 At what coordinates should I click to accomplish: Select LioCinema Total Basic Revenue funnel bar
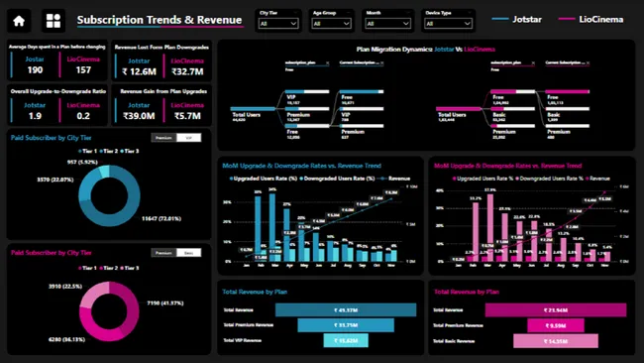pos(555,341)
